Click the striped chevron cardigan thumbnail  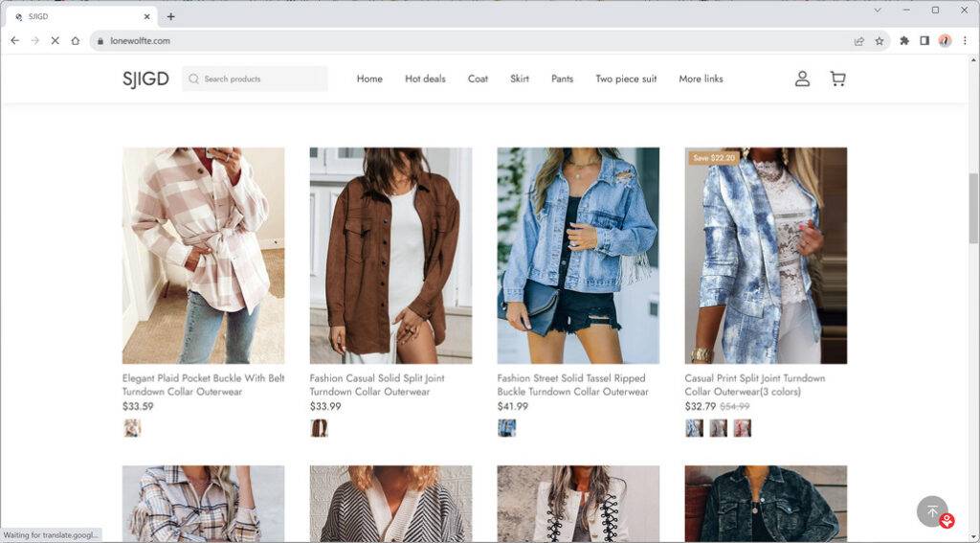pyautogui.click(x=390, y=504)
